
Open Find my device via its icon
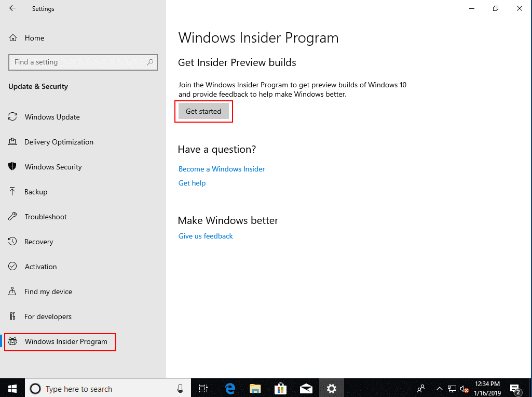click(x=12, y=292)
